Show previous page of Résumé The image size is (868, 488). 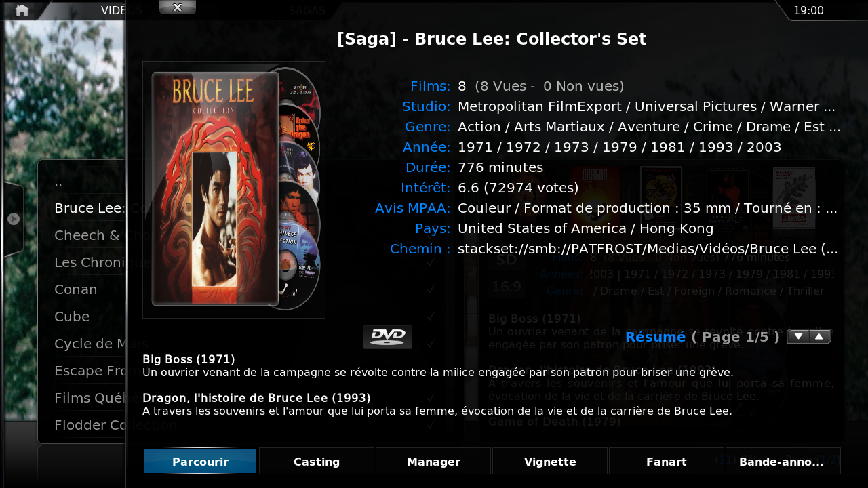click(x=820, y=336)
